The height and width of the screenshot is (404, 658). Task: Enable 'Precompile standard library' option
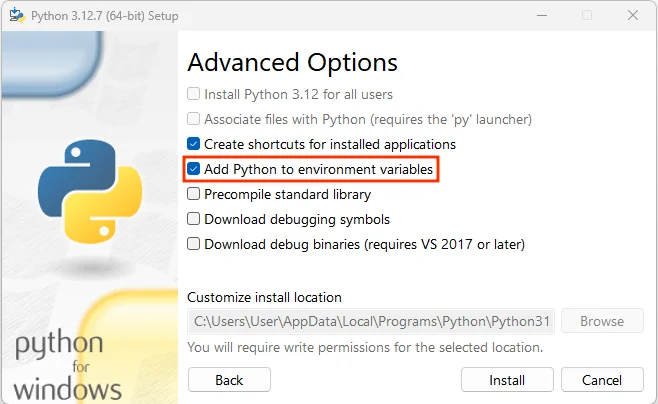pos(193,194)
